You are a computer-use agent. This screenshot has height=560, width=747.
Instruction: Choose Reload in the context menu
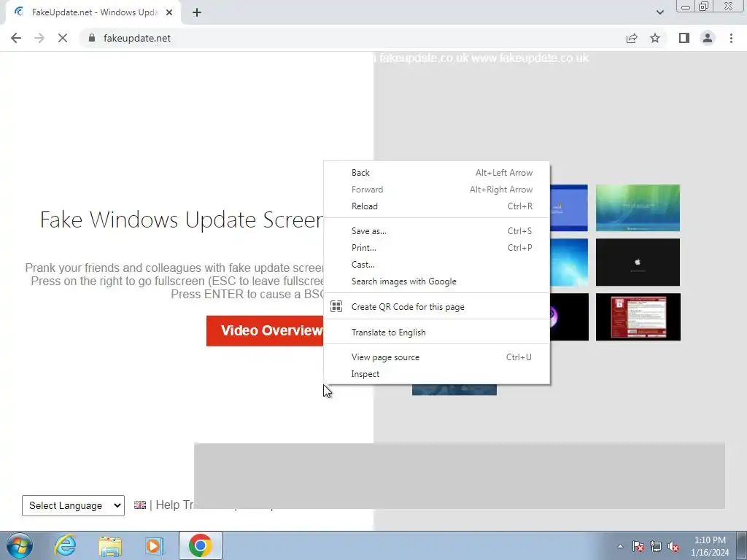436,206
